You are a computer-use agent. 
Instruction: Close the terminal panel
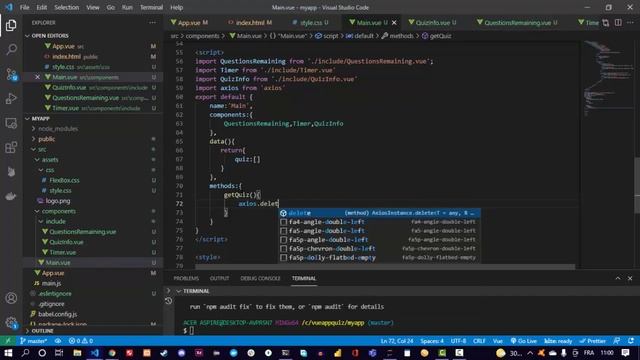tap(630, 278)
